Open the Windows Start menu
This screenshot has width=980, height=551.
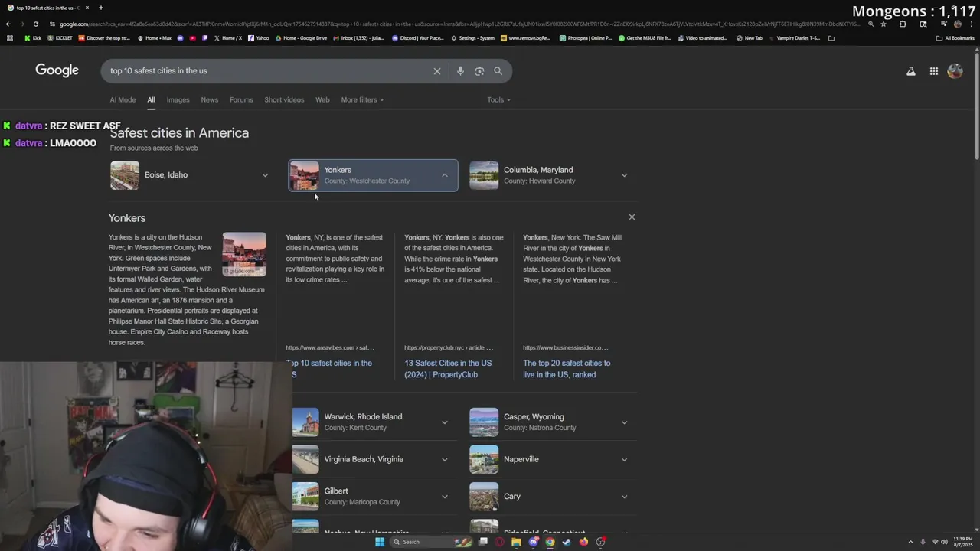380,542
